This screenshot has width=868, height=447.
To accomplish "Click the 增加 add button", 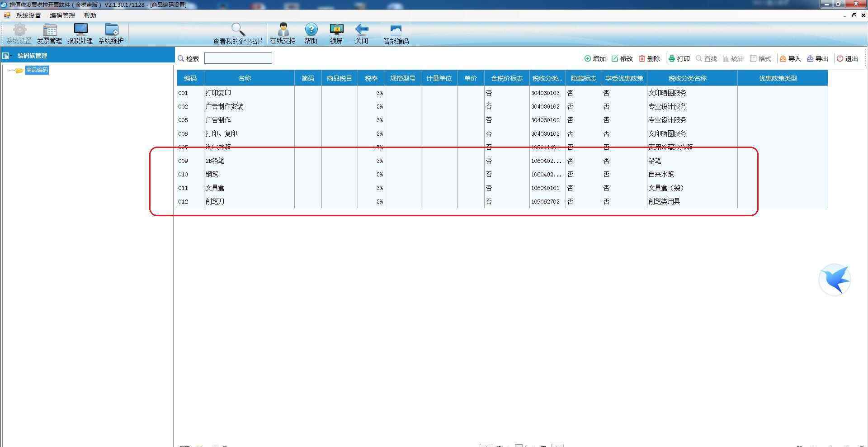I will (x=595, y=59).
